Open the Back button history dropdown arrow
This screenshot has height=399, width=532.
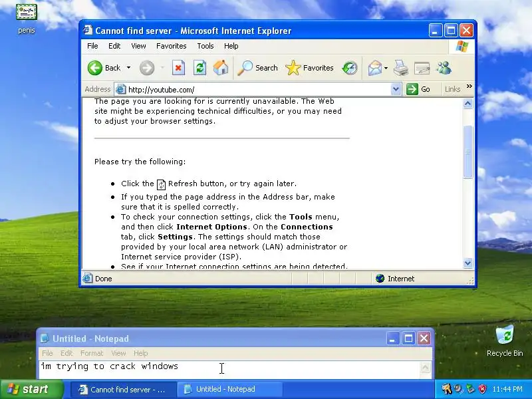pos(128,68)
